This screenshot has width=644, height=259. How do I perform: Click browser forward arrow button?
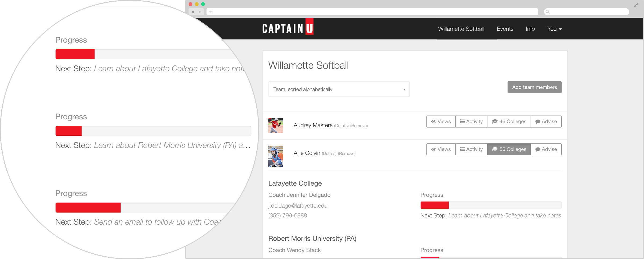coord(200,12)
